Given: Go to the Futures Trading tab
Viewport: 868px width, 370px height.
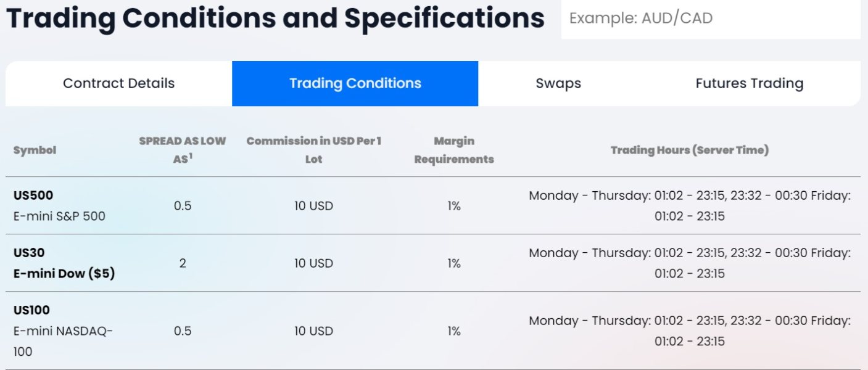Looking at the screenshot, I should pyautogui.click(x=749, y=83).
